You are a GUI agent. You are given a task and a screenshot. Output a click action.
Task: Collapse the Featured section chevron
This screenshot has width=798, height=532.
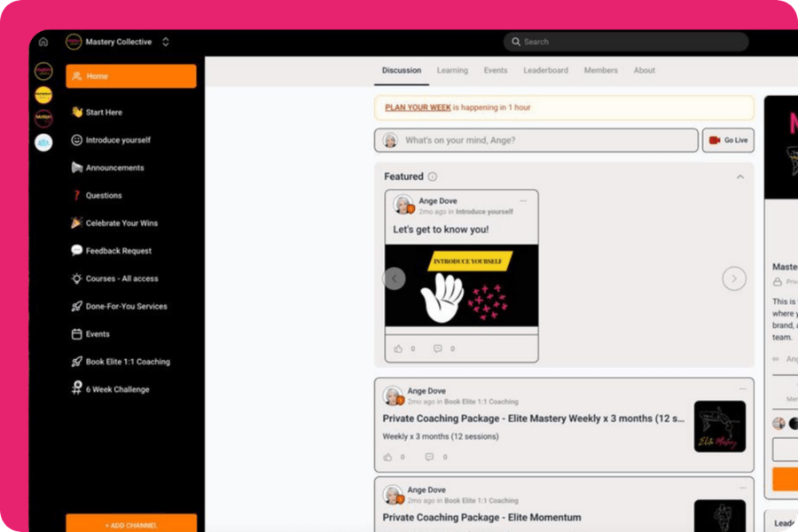pyautogui.click(x=740, y=176)
